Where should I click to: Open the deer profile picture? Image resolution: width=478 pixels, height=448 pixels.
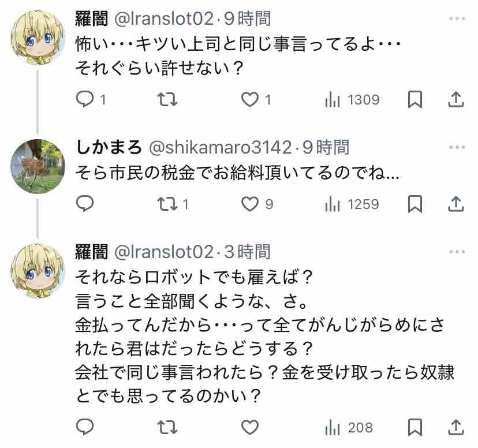click(x=38, y=166)
